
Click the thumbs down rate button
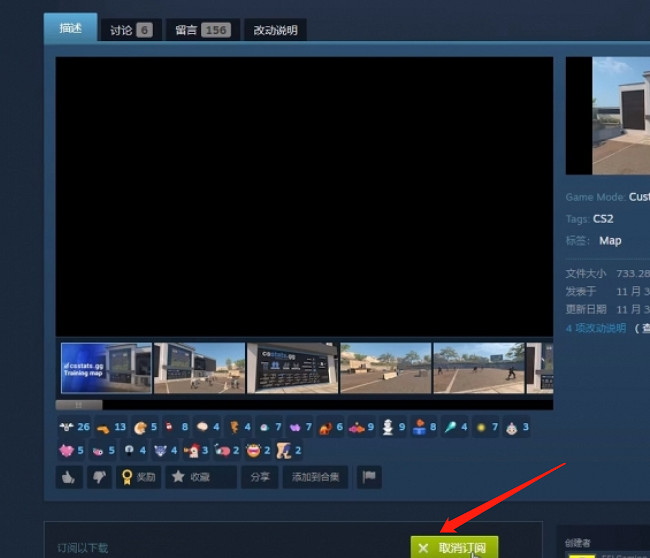(98, 477)
